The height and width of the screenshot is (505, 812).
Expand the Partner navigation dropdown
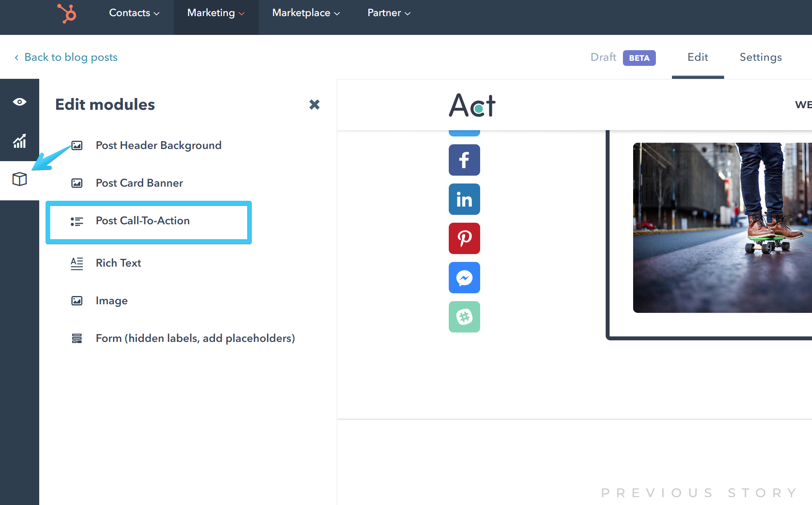pos(388,13)
